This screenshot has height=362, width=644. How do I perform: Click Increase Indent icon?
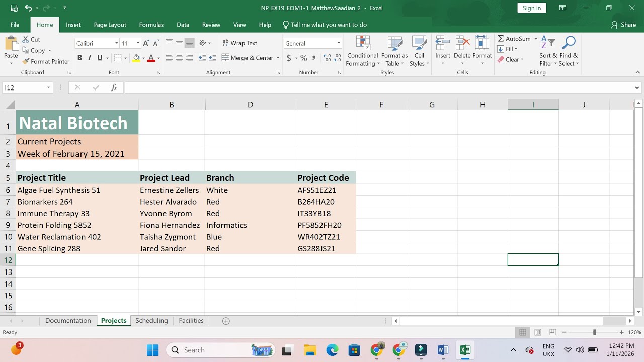[212, 58]
